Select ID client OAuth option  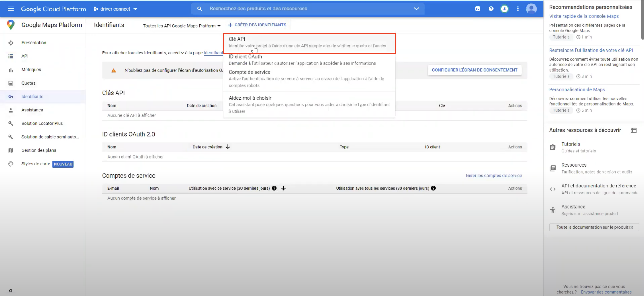[x=309, y=60]
